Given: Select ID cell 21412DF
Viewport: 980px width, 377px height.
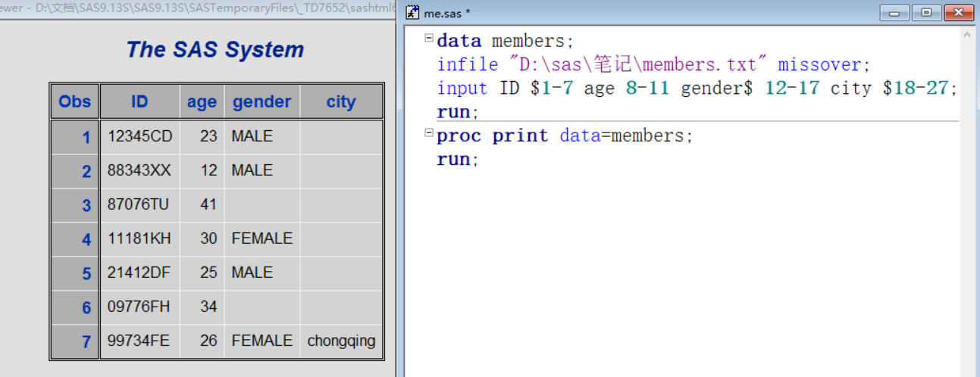Looking at the screenshot, I should pos(139,273).
